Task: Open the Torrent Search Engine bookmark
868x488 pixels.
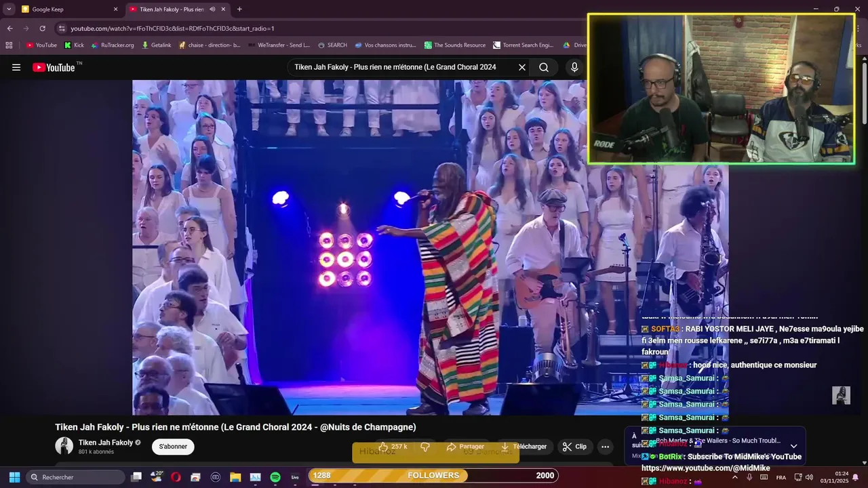Action: (523, 45)
